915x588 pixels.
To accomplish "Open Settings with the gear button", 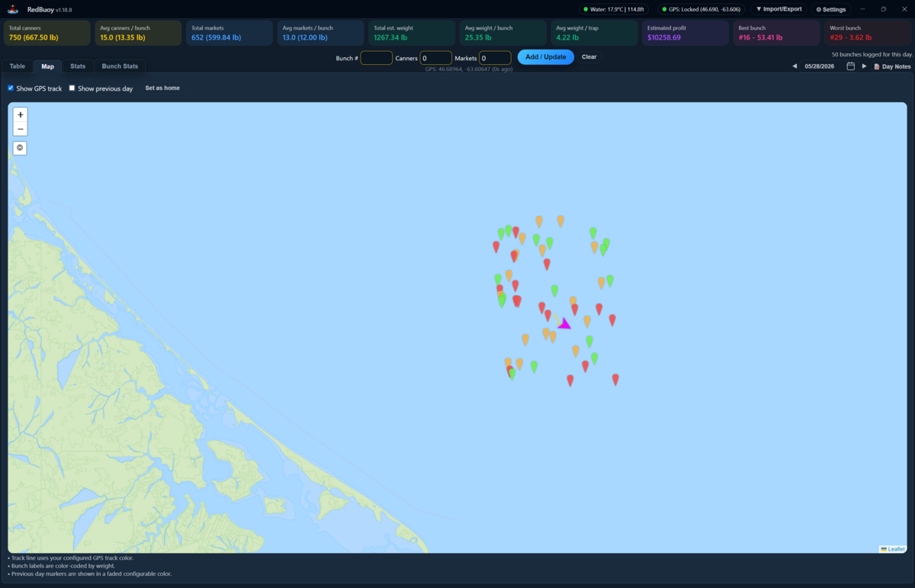I will tap(830, 9).
